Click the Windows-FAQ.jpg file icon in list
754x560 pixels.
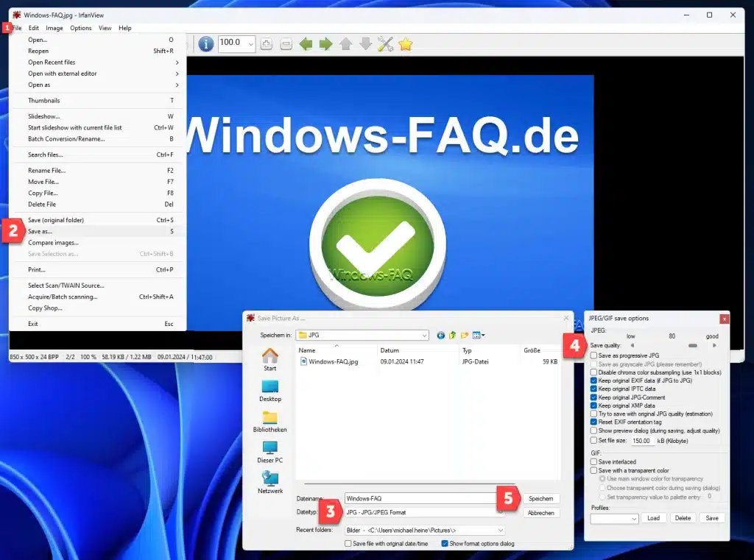(x=303, y=361)
